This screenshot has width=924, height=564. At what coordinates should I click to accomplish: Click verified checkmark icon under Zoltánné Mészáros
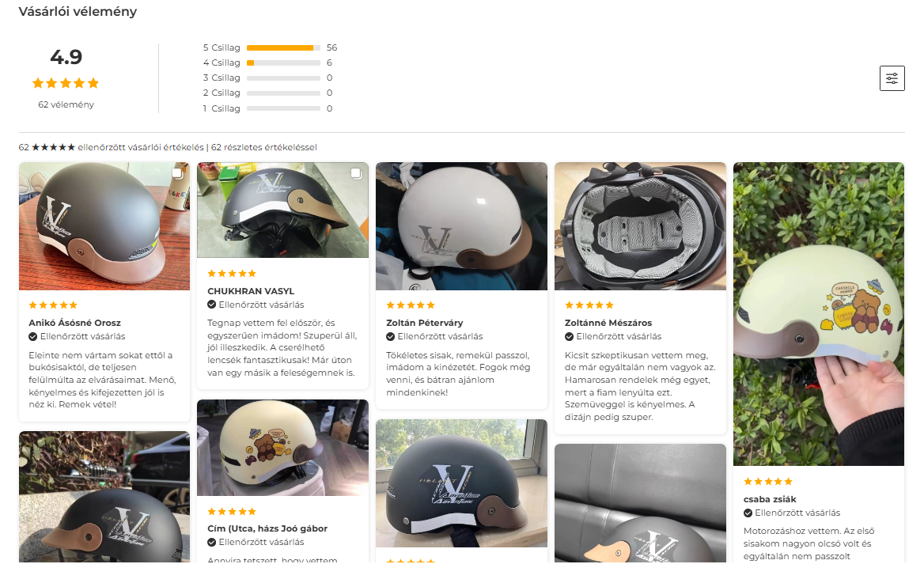click(x=570, y=336)
